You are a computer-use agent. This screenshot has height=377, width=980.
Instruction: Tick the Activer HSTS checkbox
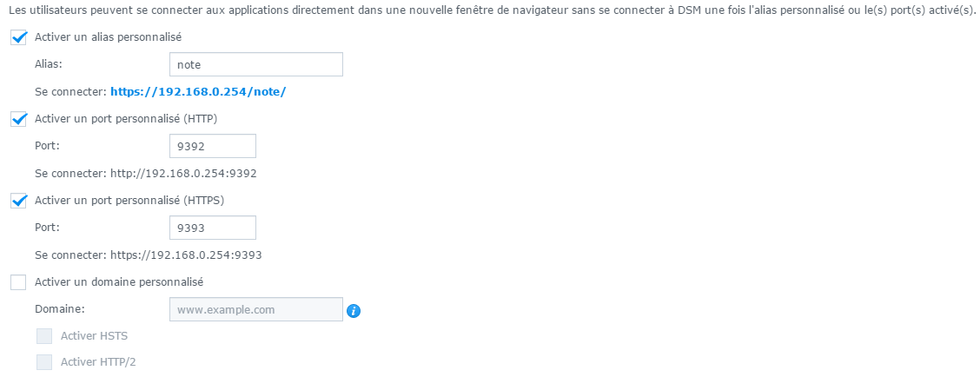pos(44,336)
